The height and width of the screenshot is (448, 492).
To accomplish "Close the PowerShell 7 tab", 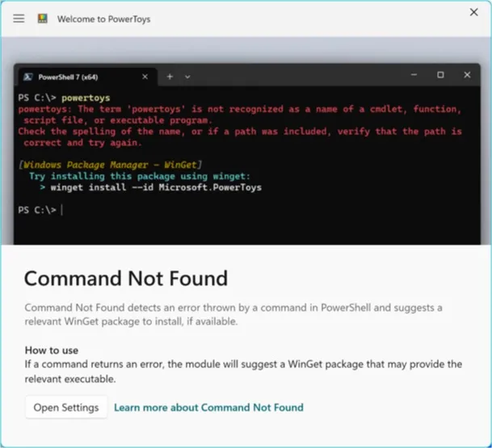I will pos(145,76).
